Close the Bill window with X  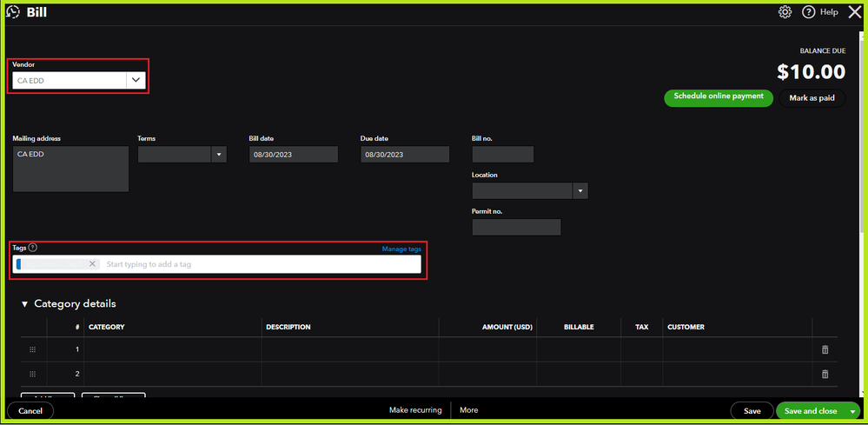(x=855, y=11)
